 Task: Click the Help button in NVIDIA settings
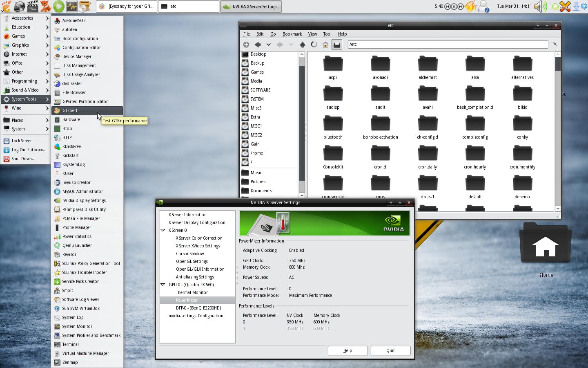347,350
